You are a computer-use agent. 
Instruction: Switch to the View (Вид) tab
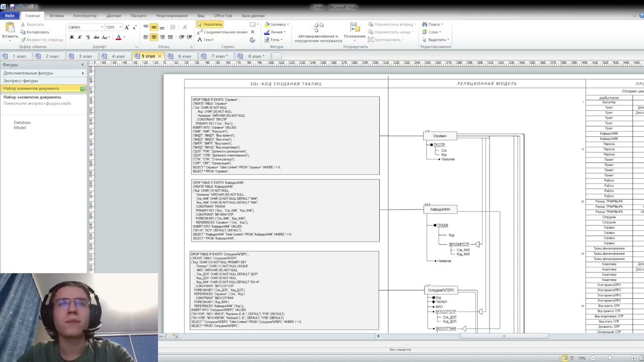[201, 16]
